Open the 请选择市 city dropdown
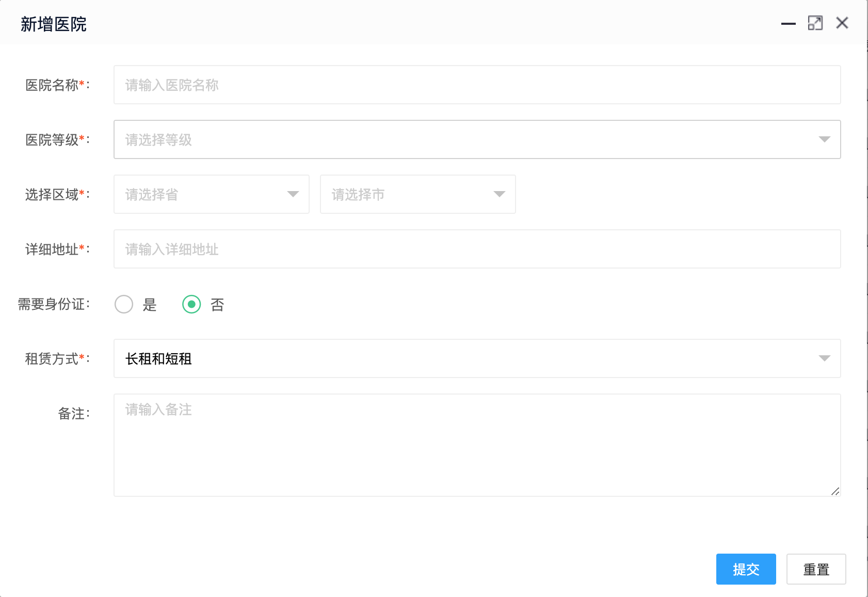This screenshot has height=597, width=868. click(x=418, y=194)
